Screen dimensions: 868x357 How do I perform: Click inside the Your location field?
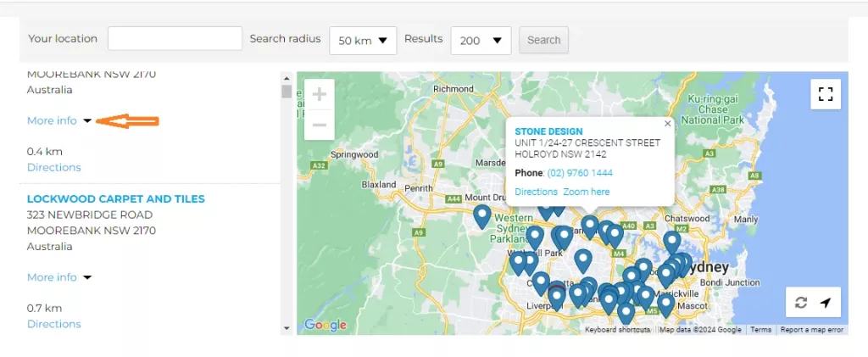[x=175, y=39]
